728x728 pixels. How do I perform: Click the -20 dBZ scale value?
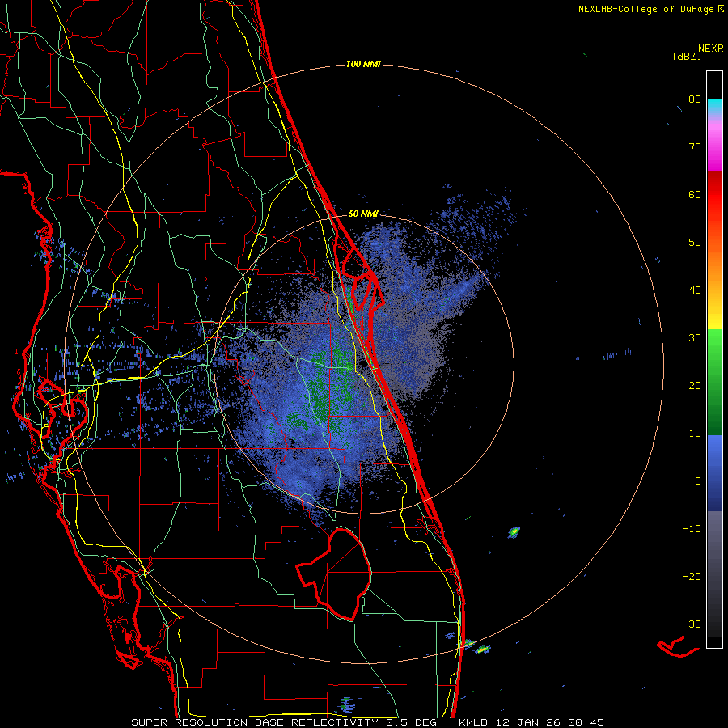point(692,577)
